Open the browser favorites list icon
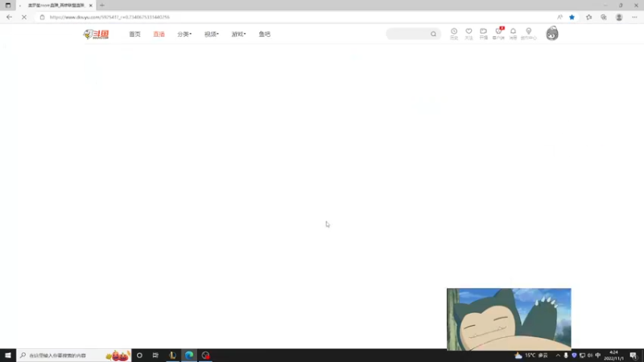 click(589, 17)
